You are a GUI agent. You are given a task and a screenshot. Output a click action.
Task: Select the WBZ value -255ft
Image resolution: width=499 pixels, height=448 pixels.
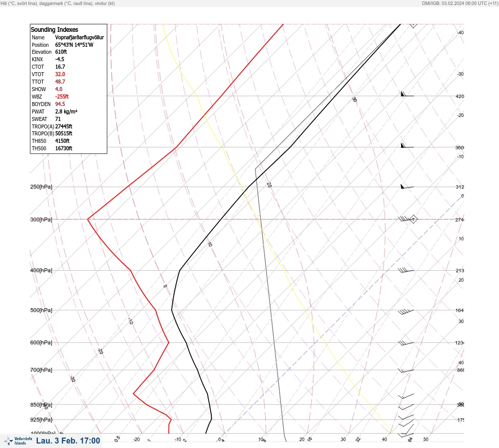tap(62, 97)
